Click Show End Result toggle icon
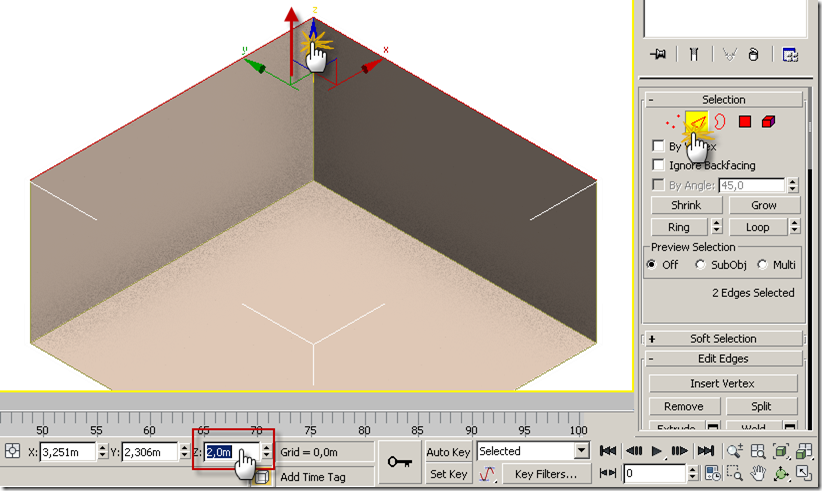The image size is (822, 491). [x=694, y=54]
